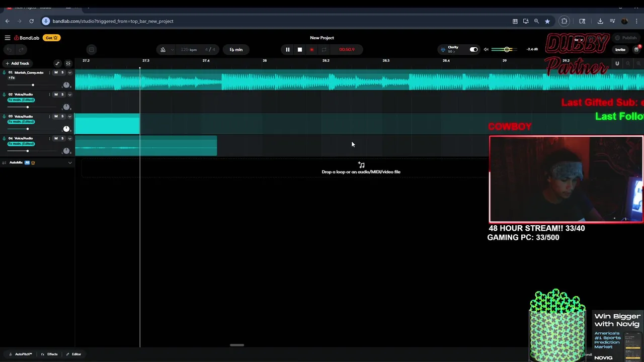Click the yellow Get membership button
This screenshot has width=644, height=362.
pyautogui.click(x=51, y=38)
